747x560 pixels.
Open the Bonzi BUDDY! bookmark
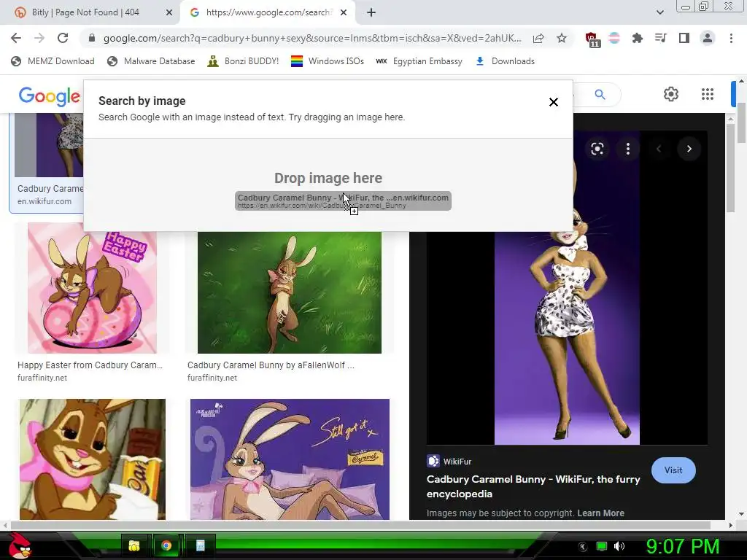(x=244, y=61)
